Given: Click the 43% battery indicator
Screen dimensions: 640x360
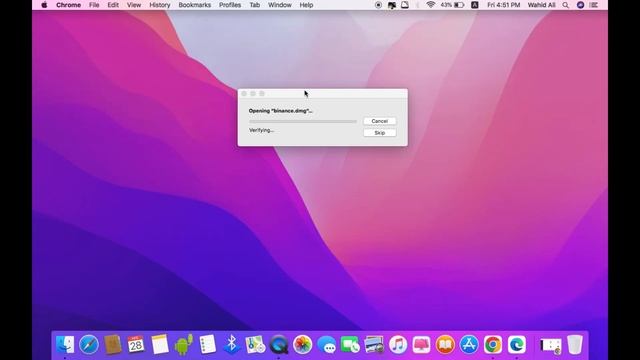Looking at the screenshot, I should (452, 5).
